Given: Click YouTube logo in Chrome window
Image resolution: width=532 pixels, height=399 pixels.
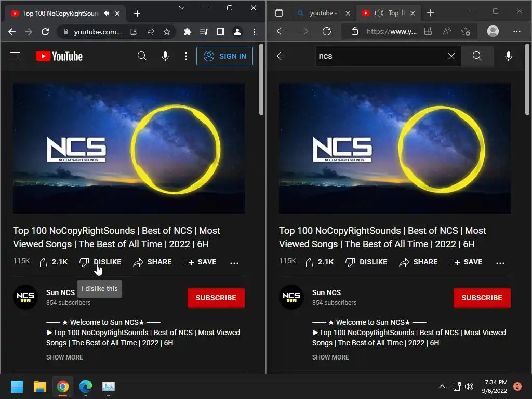Looking at the screenshot, I should coord(59,56).
